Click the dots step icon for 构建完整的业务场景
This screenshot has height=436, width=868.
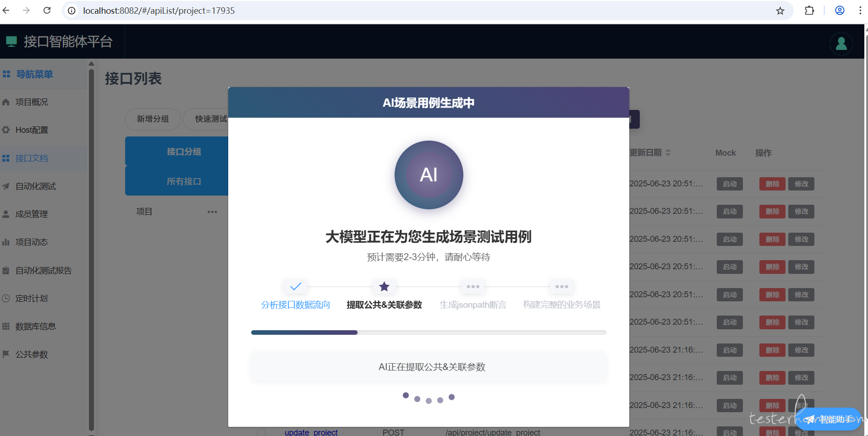point(562,287)
